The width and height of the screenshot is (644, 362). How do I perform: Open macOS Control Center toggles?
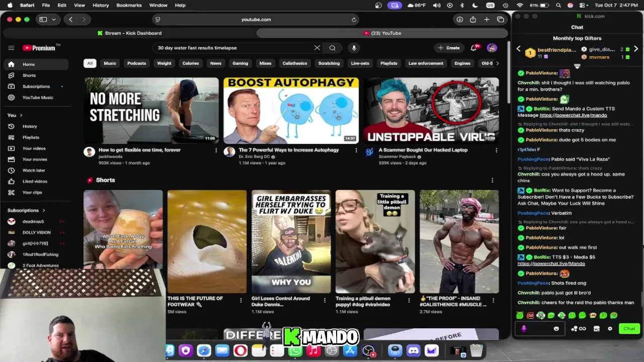coord(582,5)
